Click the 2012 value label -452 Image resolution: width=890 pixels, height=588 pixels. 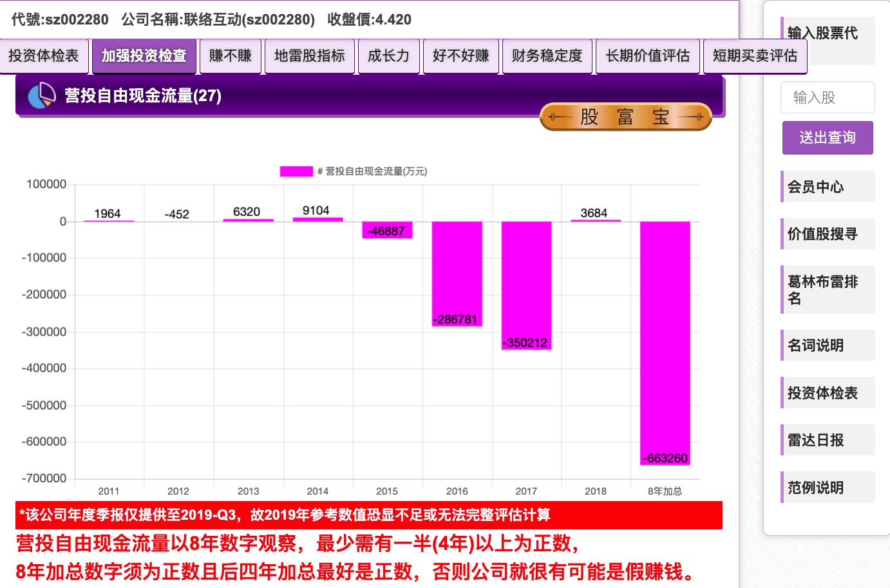(177, 214)
